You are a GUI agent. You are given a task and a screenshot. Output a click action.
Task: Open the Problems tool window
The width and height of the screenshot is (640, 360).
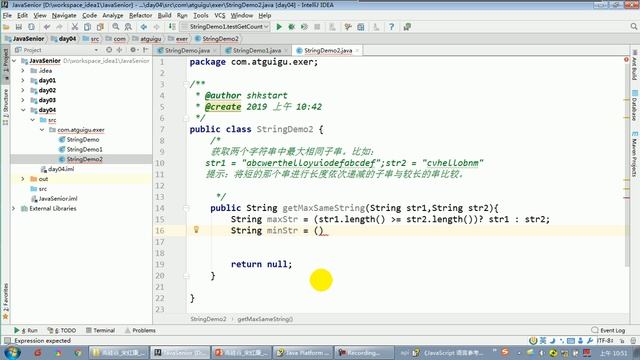click(140, 330)
